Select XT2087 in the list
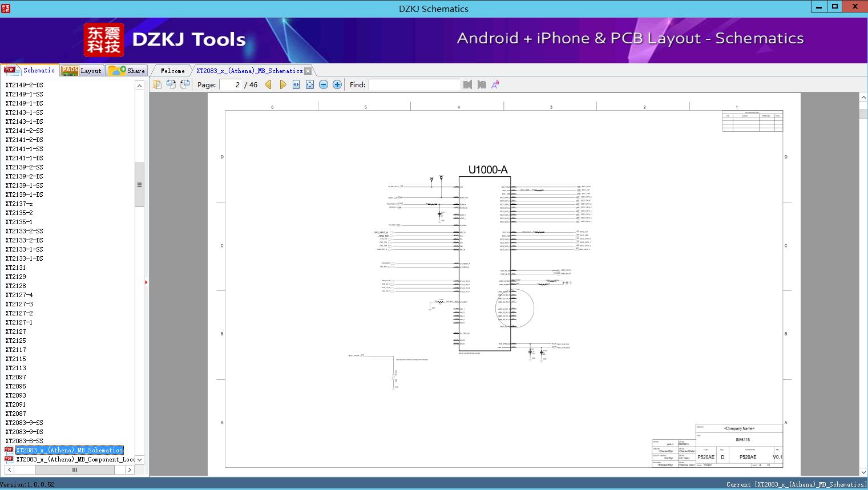This screenshot has height=490, width=868. 15,414
